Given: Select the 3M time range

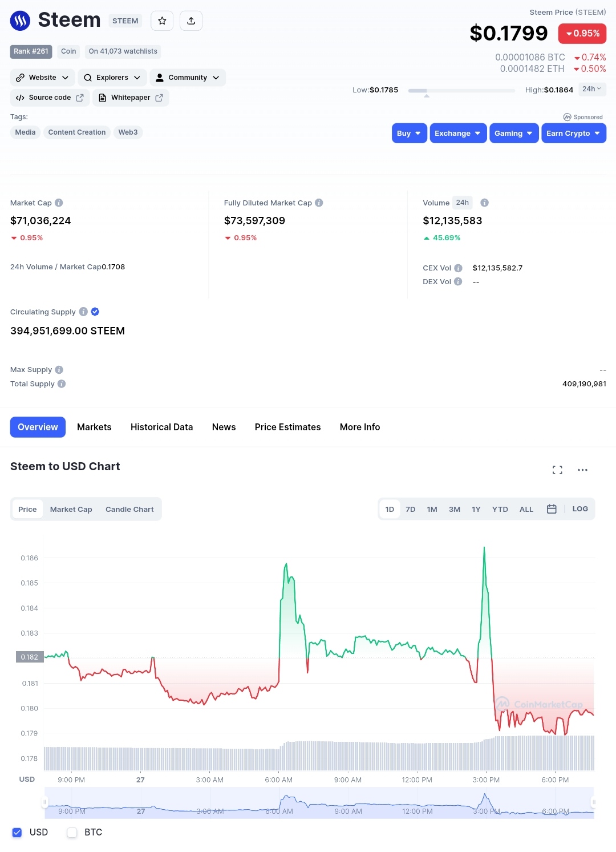Looking at the screenshot, I should (x=455, y=509).
